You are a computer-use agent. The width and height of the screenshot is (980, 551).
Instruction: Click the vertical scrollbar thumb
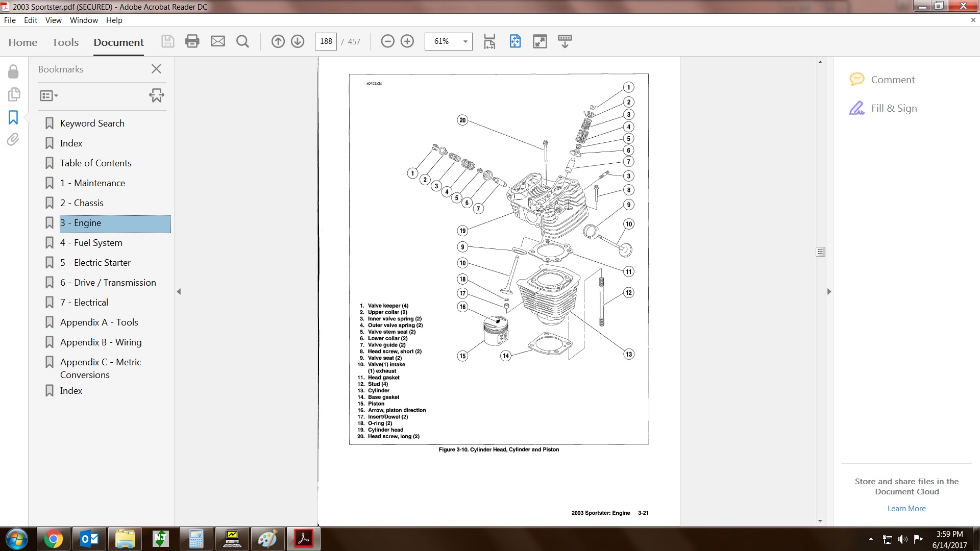coord(820,252)
